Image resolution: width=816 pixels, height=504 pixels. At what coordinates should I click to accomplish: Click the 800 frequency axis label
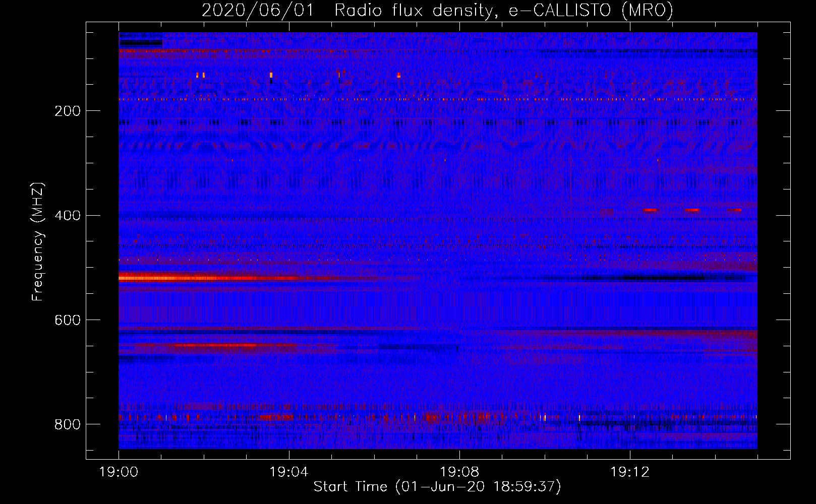[68, 424]
